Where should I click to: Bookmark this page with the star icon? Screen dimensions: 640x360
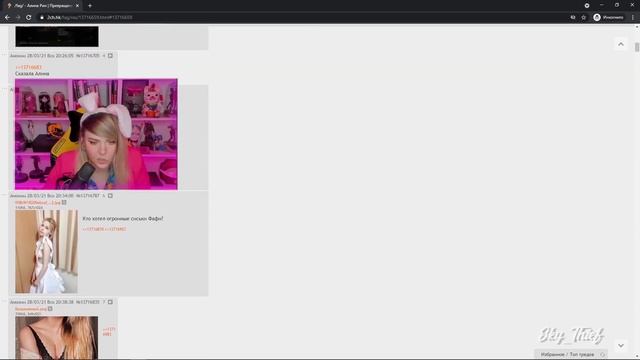(584, 18)
